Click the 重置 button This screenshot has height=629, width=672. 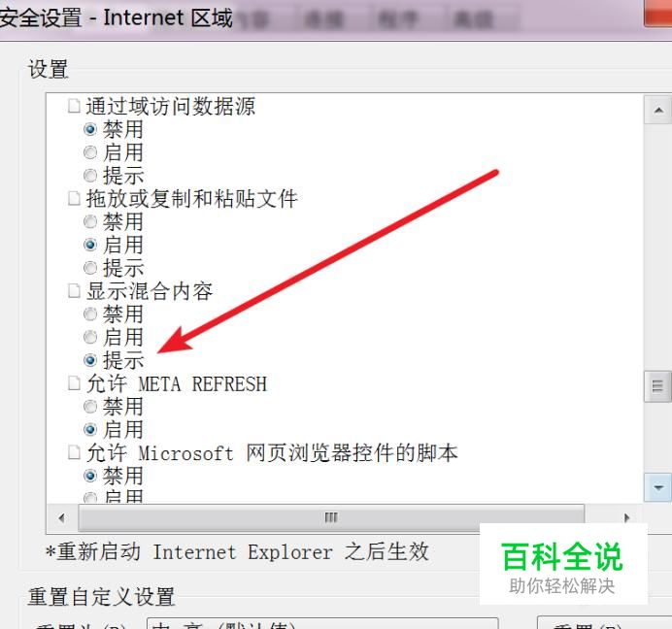[x=604, y=623]
